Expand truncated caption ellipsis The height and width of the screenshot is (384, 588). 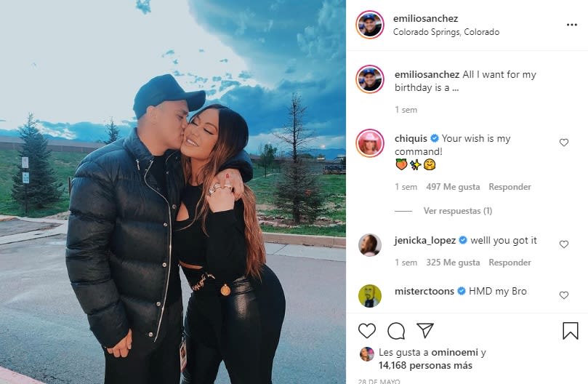pyautogui.click(x=455, y=89)
